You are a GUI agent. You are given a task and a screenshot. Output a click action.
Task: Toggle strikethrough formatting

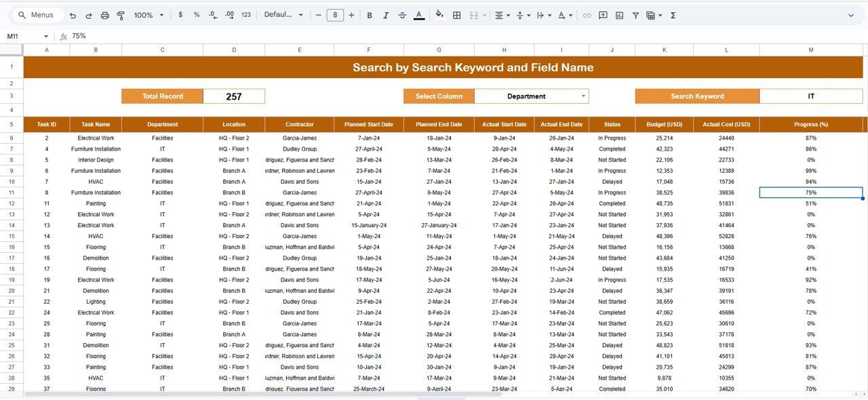coord(402,15)
